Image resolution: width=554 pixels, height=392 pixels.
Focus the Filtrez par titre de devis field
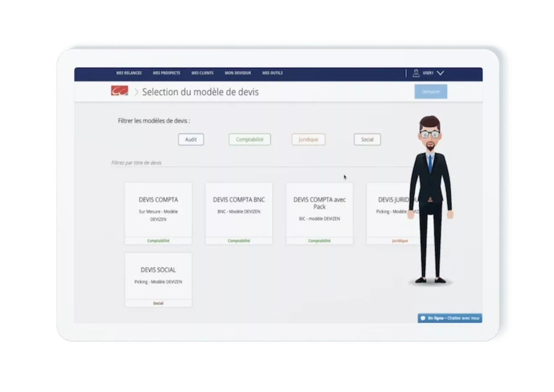point(260,163)
